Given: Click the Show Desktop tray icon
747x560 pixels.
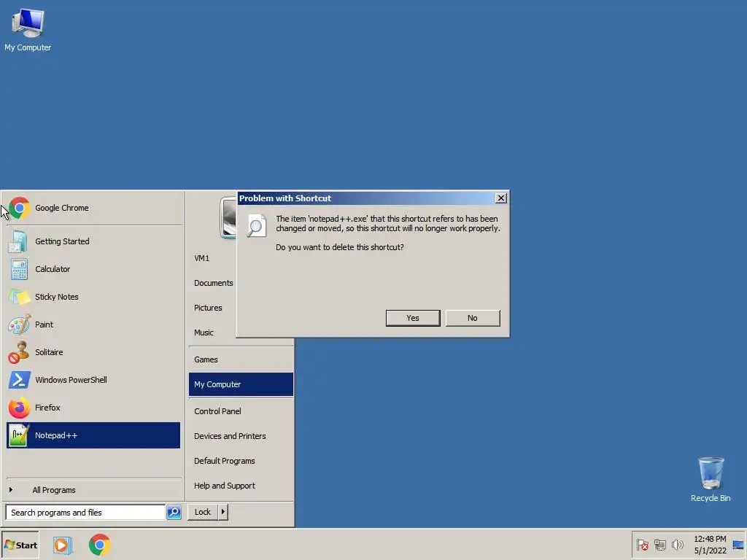Looking at the screenshot, I should [x=738, y=545].
